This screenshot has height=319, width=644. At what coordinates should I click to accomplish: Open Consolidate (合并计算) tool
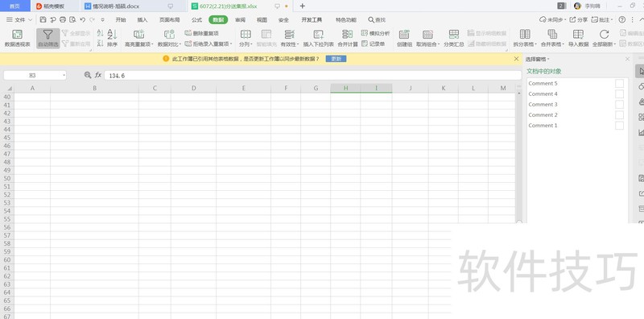(x=348, y=38)
